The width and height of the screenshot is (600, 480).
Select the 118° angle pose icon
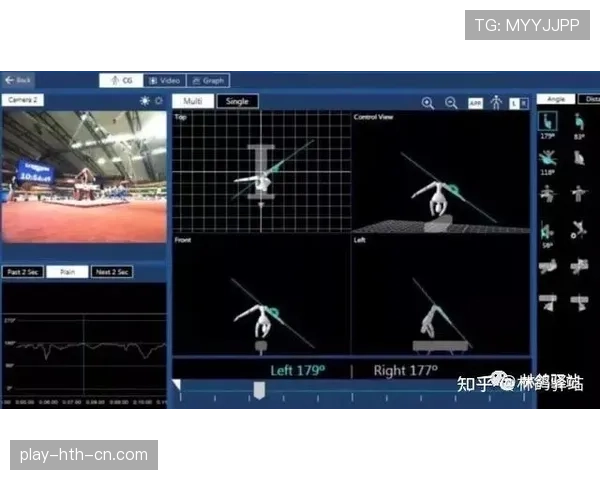click(548, 158)
